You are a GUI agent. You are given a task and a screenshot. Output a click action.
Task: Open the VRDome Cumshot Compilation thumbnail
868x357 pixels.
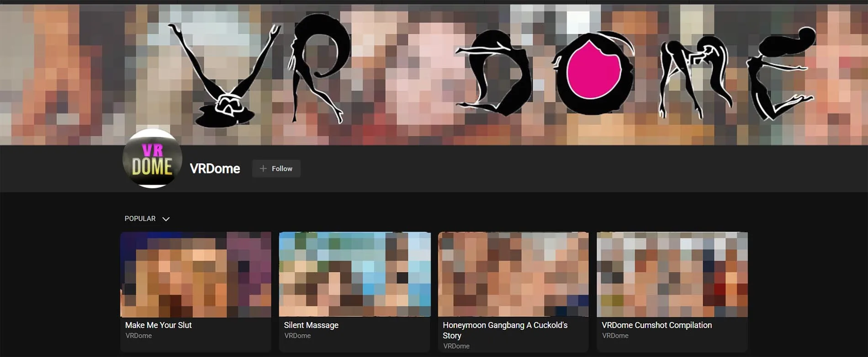[x=672, y=274]
